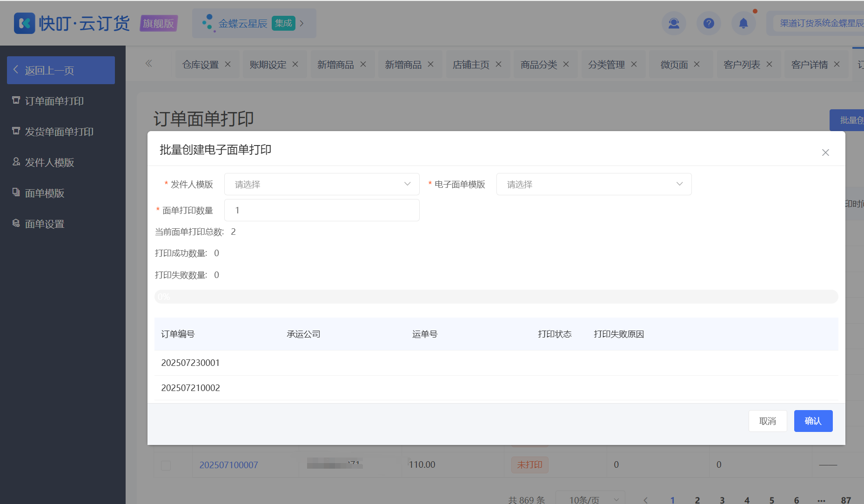Tick checkbox for order 202507100007
Screen dimensions: 864x504
(x=166, y=465)
